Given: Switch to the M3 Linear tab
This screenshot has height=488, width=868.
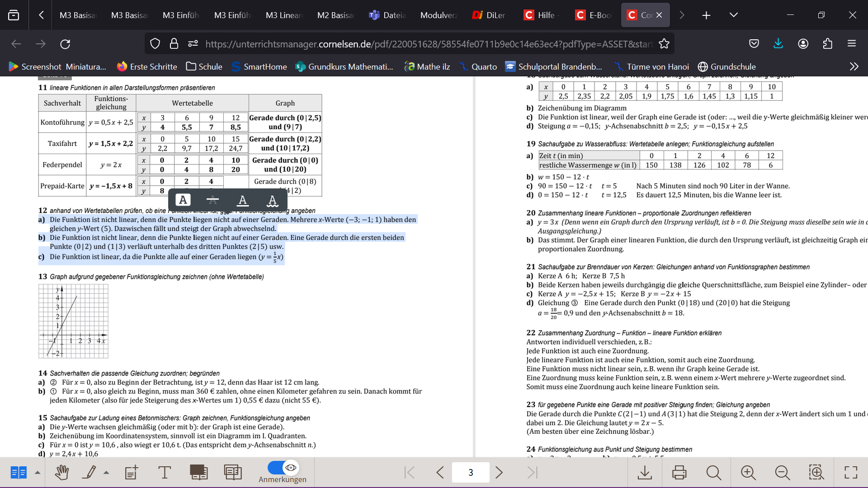Looking at the screenshot, I should point(284,15).
